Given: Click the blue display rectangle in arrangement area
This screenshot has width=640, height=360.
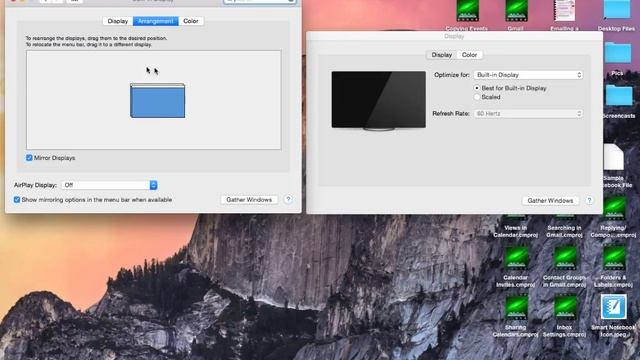Looking at the screenshot, I should 158,102.
